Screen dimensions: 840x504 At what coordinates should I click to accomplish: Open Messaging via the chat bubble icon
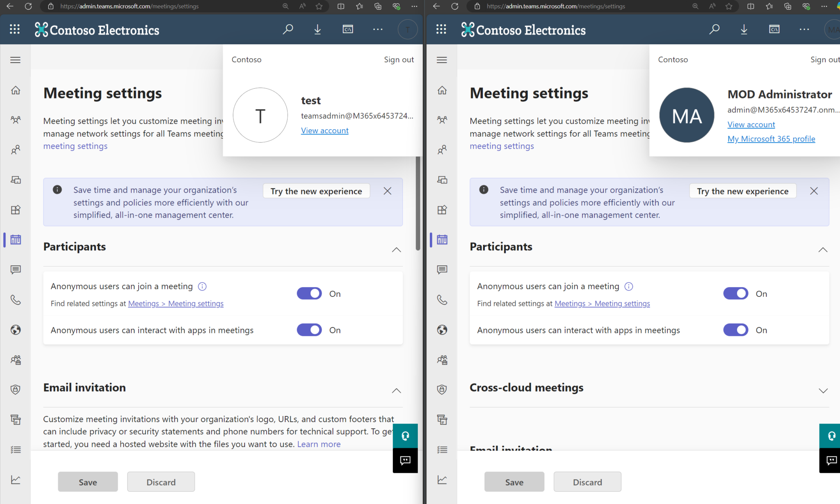click(15, 269)
